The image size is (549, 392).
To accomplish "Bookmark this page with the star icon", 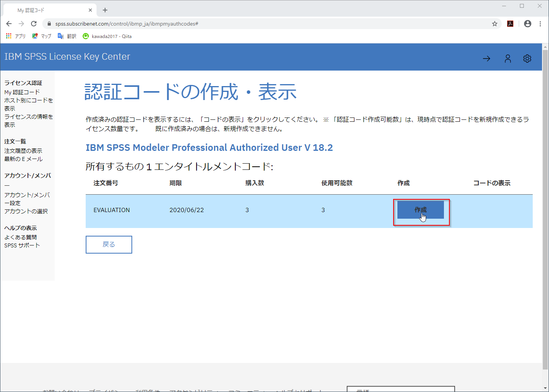I will (x=495, y=24).
